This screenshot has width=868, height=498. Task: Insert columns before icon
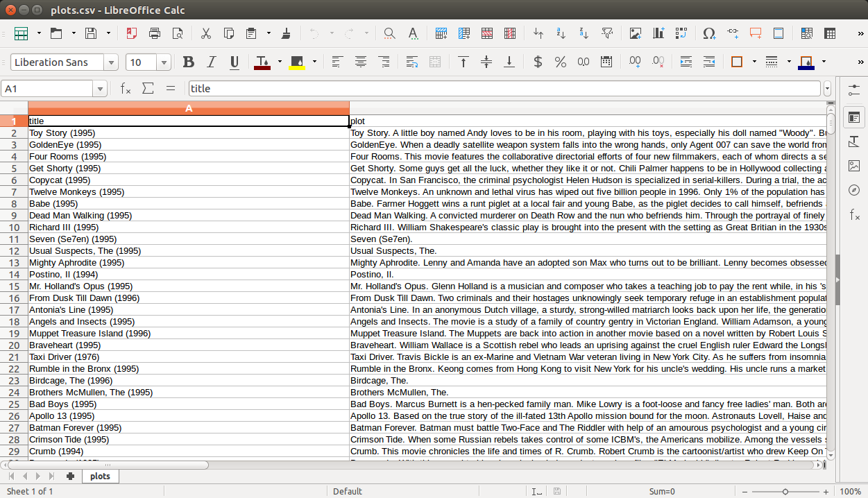tap(463, 33)
